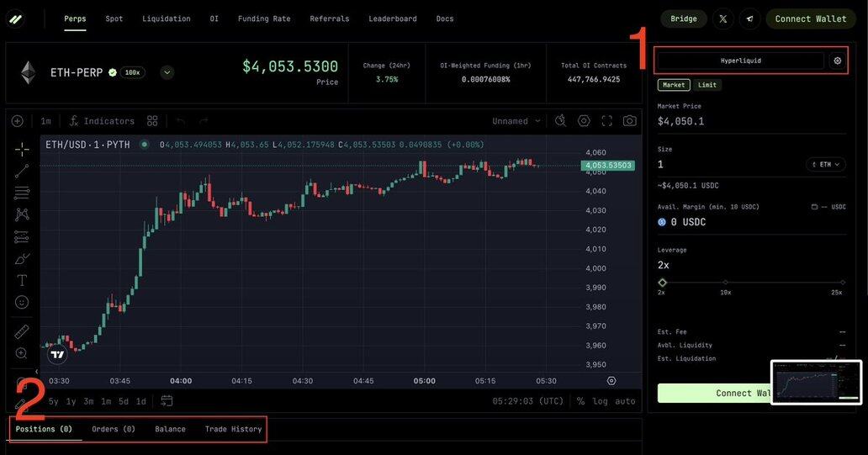Toggle log scale on the chart
This screenshot has width=868, height=455.
coord(600,401)
